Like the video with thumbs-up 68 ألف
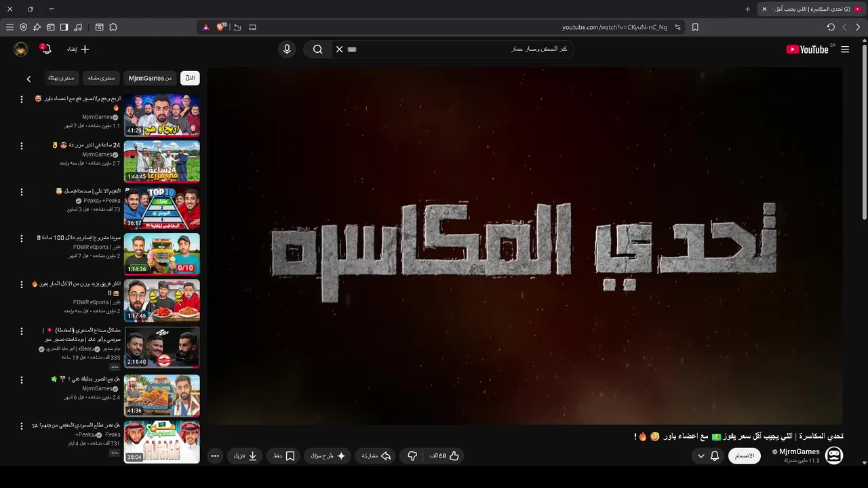 tap(445, 456)
